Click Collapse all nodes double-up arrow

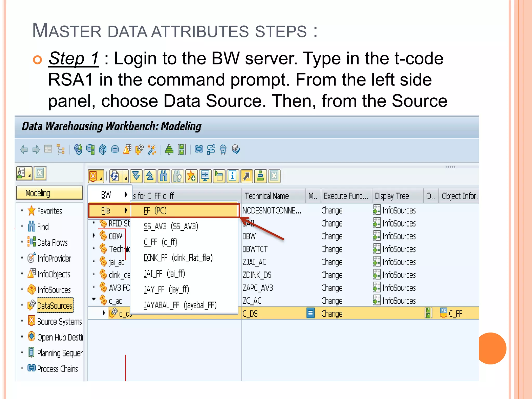(150, 177)
